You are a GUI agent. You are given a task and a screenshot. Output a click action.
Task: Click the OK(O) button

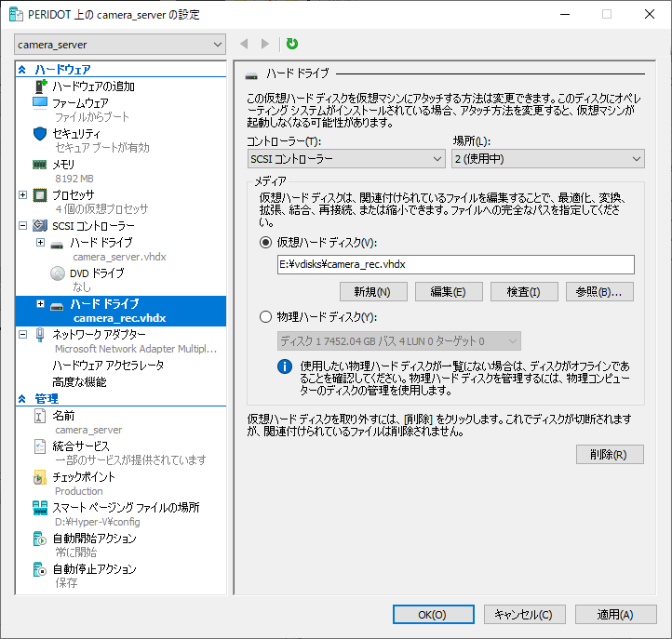434,615
